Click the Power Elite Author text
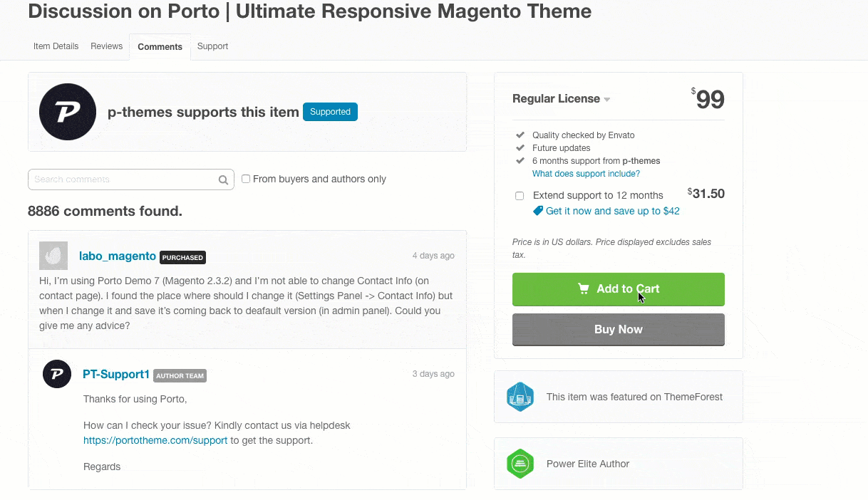The width and height of the screenshot is (868, 500). point(588,464)
